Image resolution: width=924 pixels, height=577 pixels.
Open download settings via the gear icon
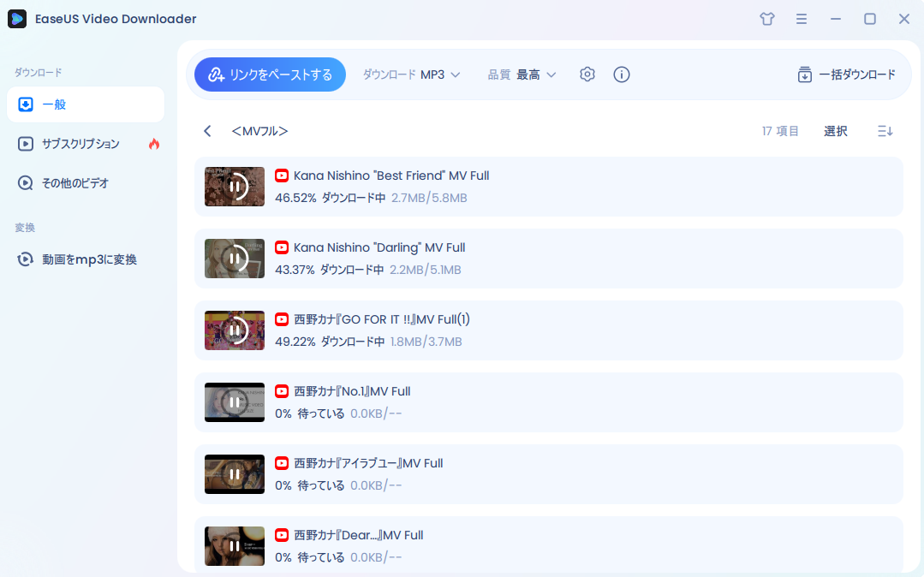pyautogui.click(x=587, y=74)
